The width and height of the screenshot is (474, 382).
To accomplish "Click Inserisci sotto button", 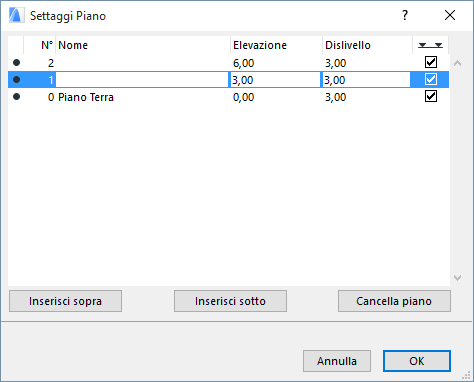I will click(230, 301).
